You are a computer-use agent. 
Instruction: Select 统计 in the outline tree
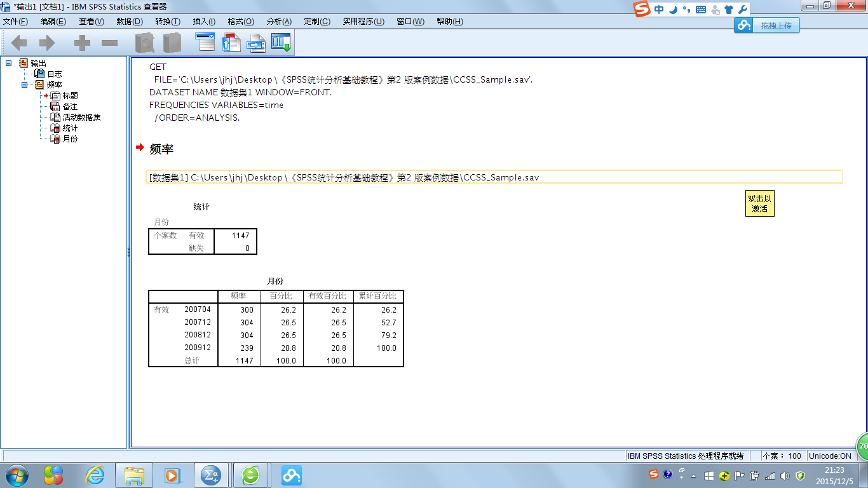pos(70,128)
